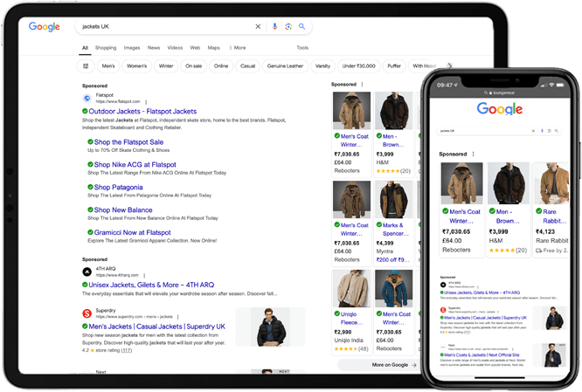Switch to the Images tab

132,48
